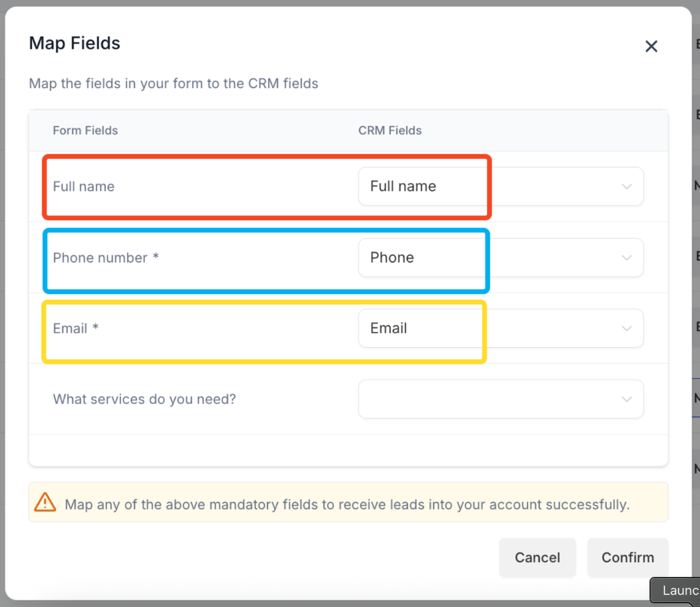Click chevron arrow in Full name row
The height and width of the screenshot is (607, 700).
[627, 186]
